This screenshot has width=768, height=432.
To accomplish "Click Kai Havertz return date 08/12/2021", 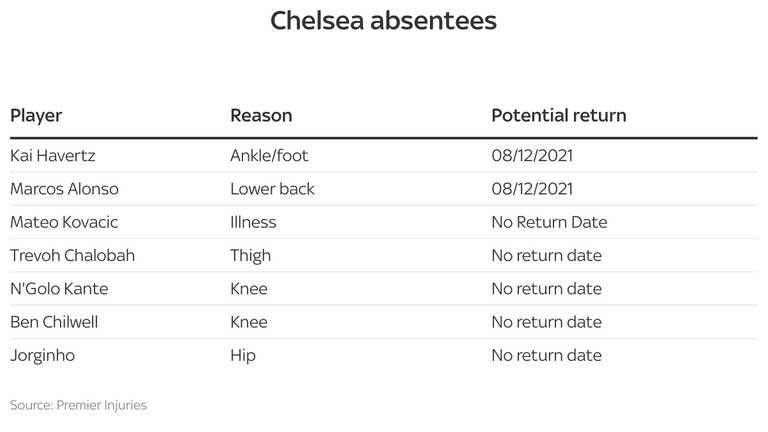I will (x=532, y=156).
